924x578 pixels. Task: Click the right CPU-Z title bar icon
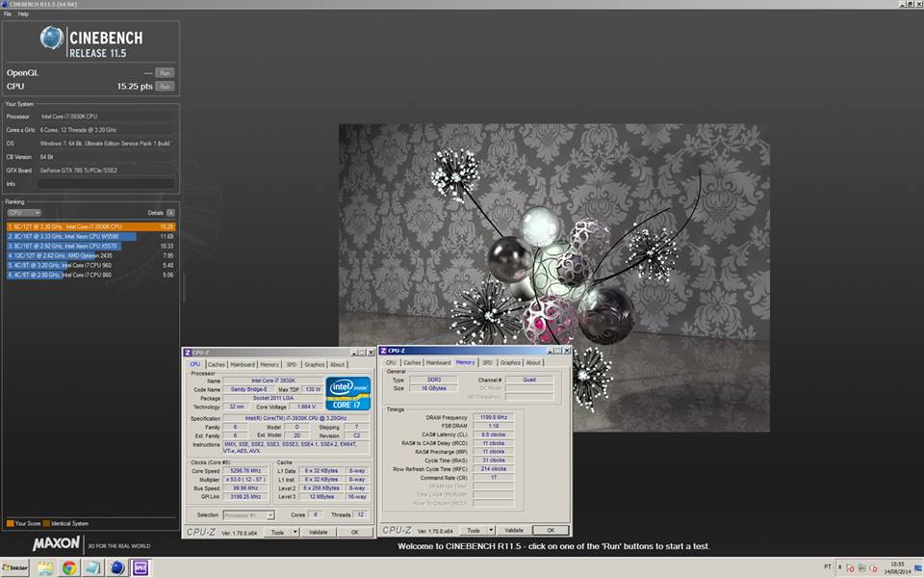point(384,351)
